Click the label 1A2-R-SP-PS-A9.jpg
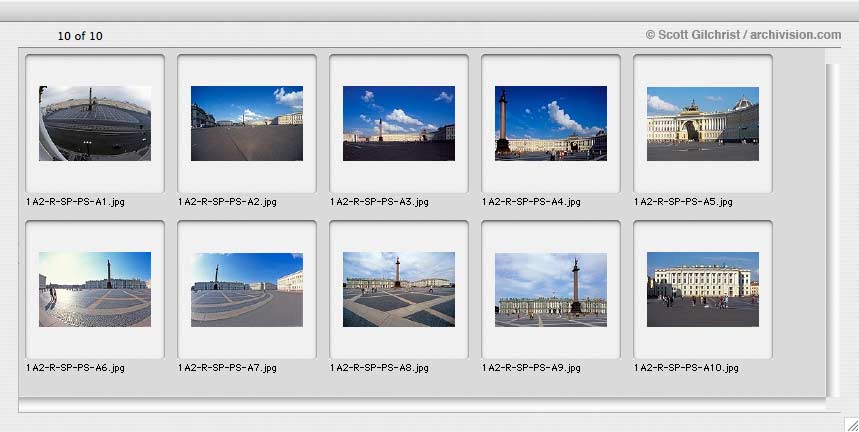859x432 pixels. pyautogui.click(x=531, y=368)
